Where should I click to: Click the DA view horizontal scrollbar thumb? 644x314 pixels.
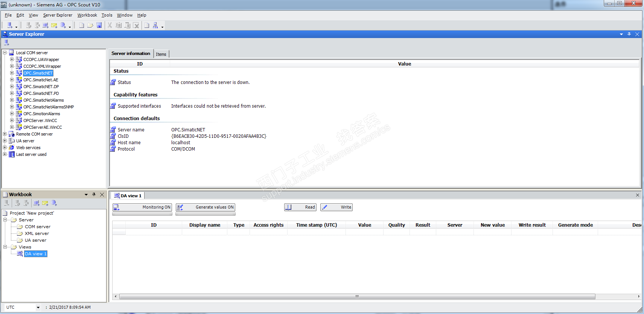(x=357, y=296)
